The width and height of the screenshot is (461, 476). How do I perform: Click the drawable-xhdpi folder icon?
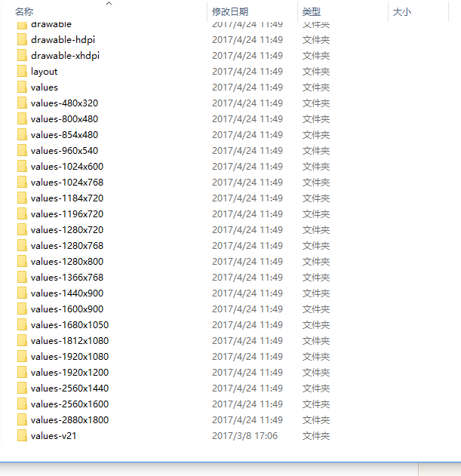point(22,56)
